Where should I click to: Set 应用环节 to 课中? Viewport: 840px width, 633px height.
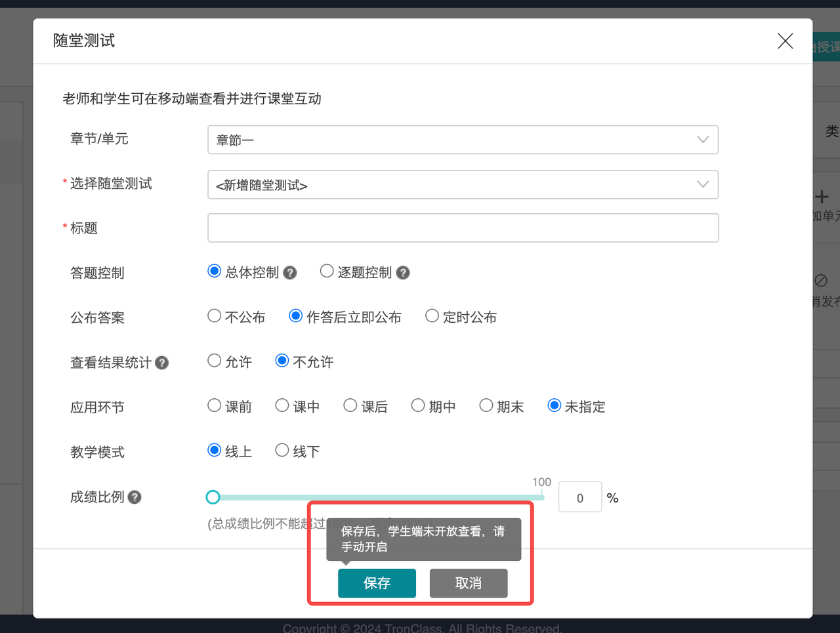[x=282, y=406]
